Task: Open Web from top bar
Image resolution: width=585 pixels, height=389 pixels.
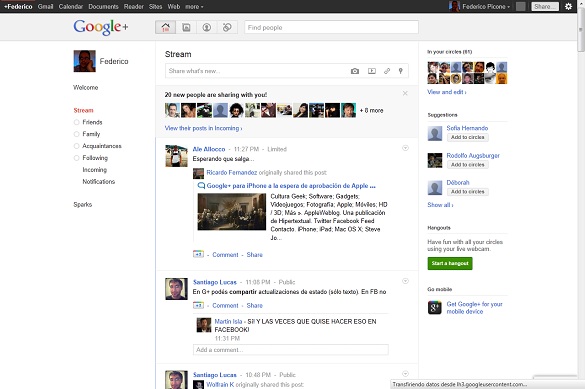Action: point(173,6)
